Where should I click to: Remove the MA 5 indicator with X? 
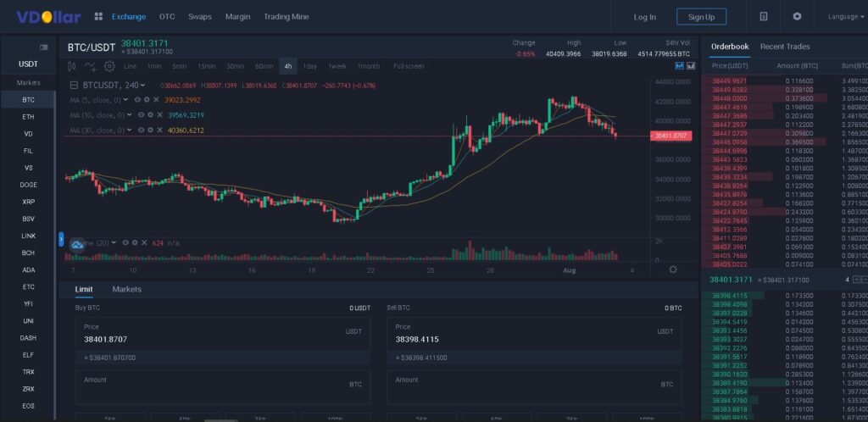tap(158, 99)
